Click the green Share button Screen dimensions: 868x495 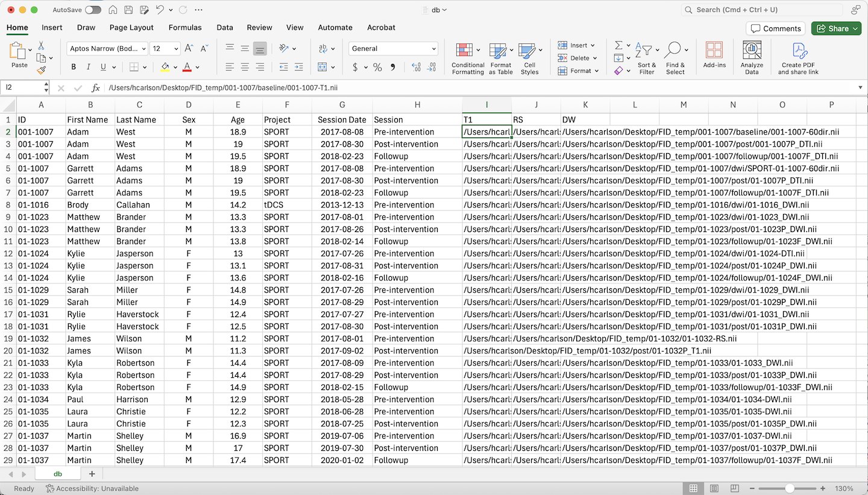pos(838,28)
